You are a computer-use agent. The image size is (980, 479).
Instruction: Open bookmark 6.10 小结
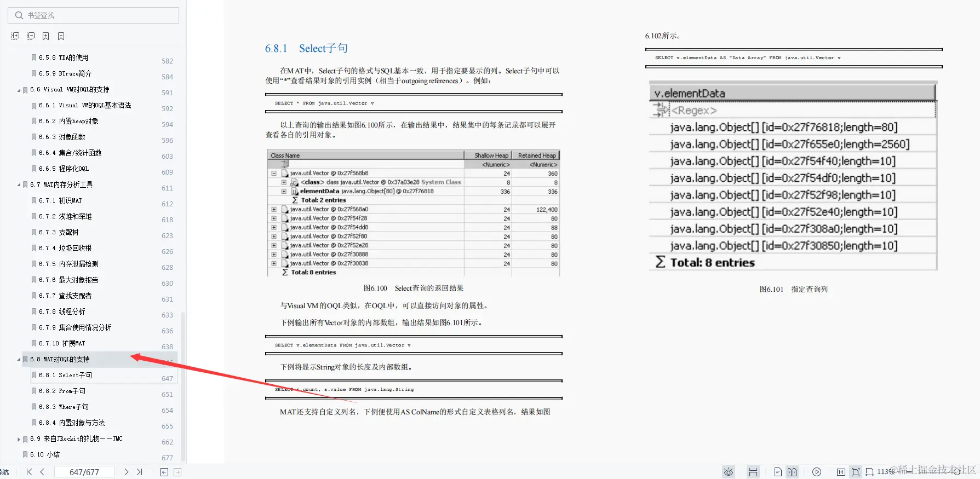[45, 454]
